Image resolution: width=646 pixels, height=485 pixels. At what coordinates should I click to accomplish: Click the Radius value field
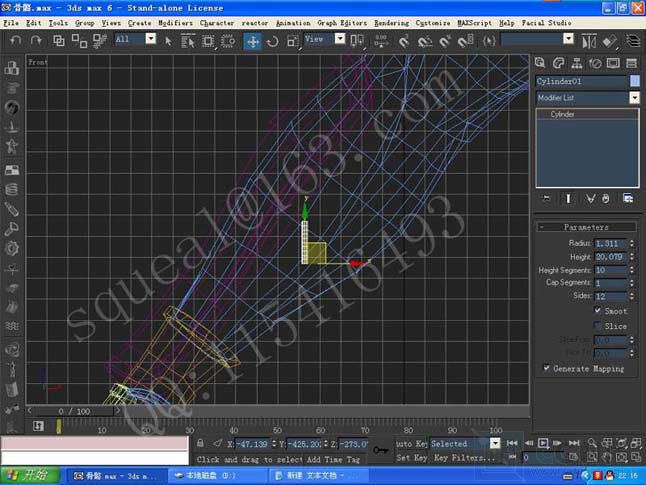[611, 244]
